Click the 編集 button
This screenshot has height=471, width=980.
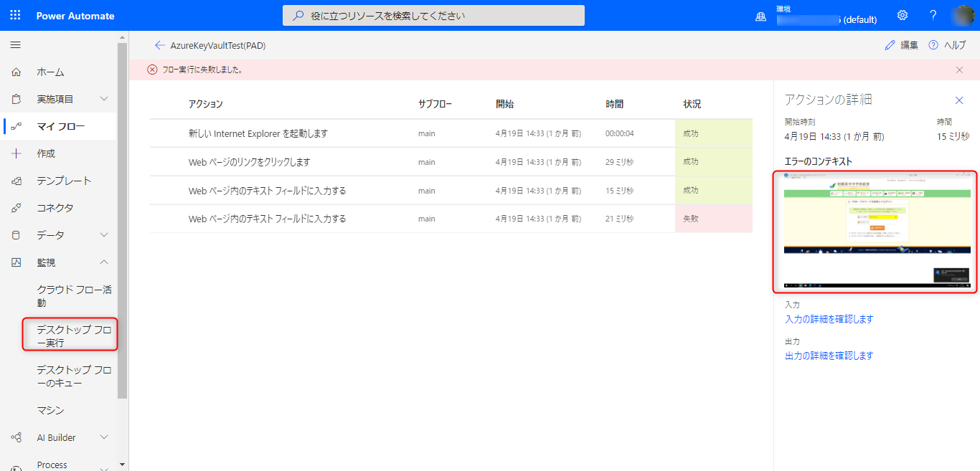coord(901,45)
